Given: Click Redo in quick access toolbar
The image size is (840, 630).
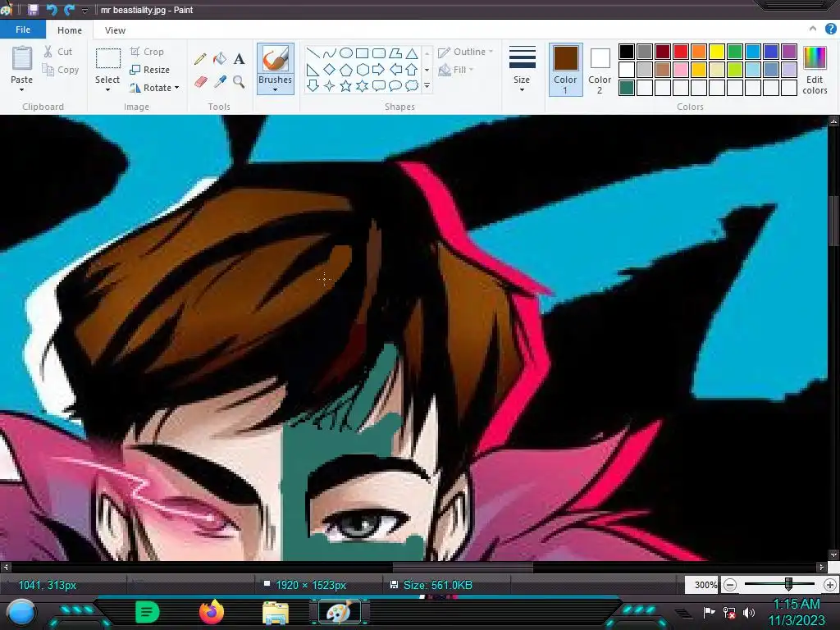Looking at the screenshot, I should tap(69, 9).
